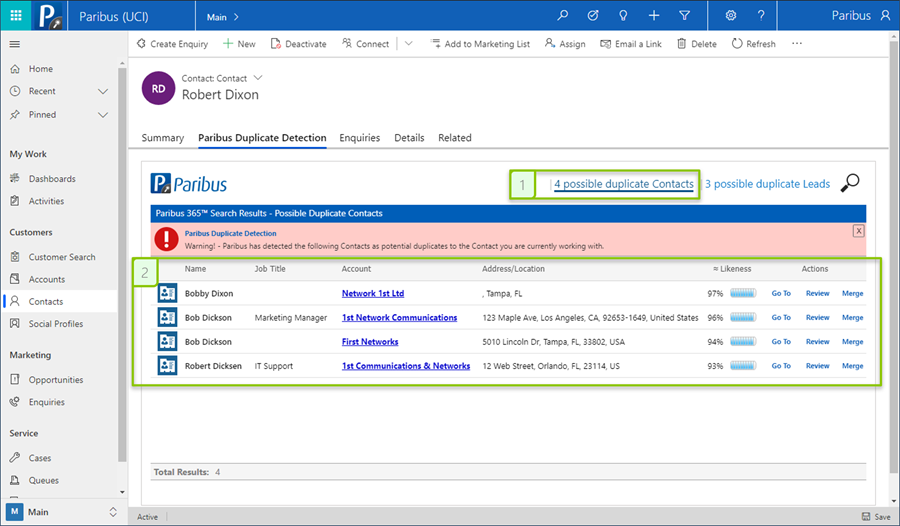This screenshot has height=526, width=900.
Task: Open the Network 1st Ltd account link
Action: pyautogui.click(x=373, y=293)
